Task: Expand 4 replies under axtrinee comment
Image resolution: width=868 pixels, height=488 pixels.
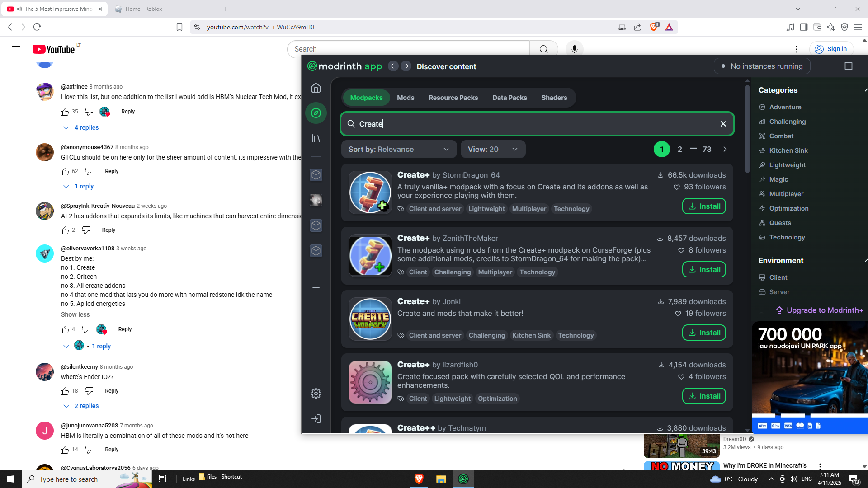Action: pos(86,127)
